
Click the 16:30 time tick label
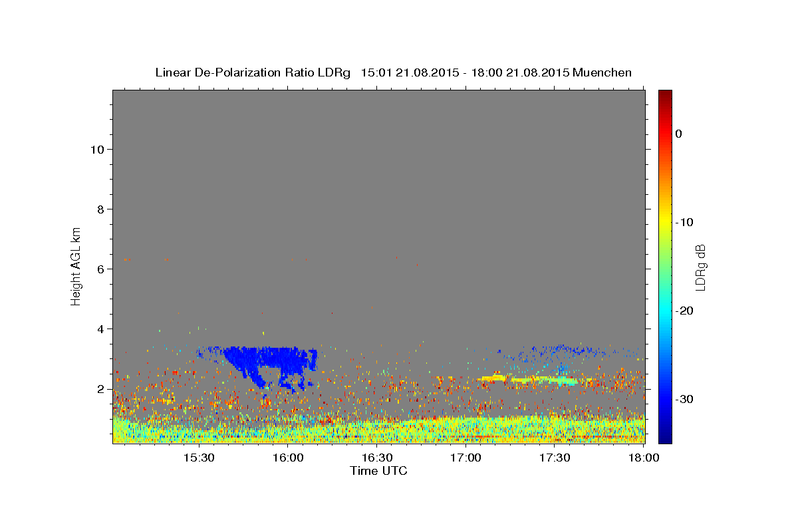click(377, 458)
